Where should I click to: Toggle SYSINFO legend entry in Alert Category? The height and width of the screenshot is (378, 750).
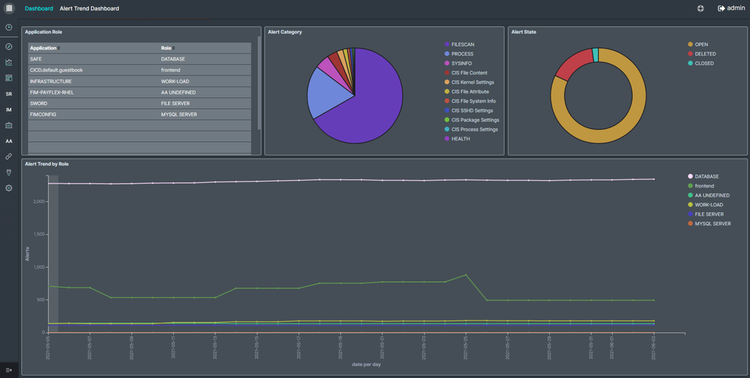[x=458, y=63]
